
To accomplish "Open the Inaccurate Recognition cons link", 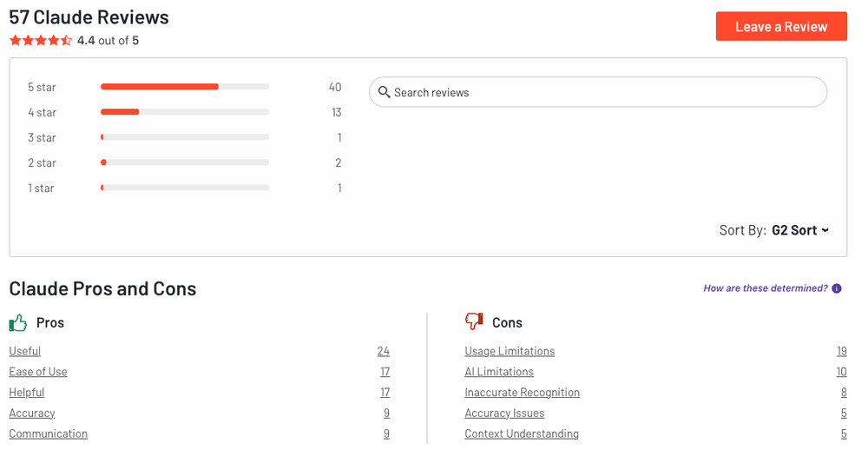I will [x=522, y=393].
